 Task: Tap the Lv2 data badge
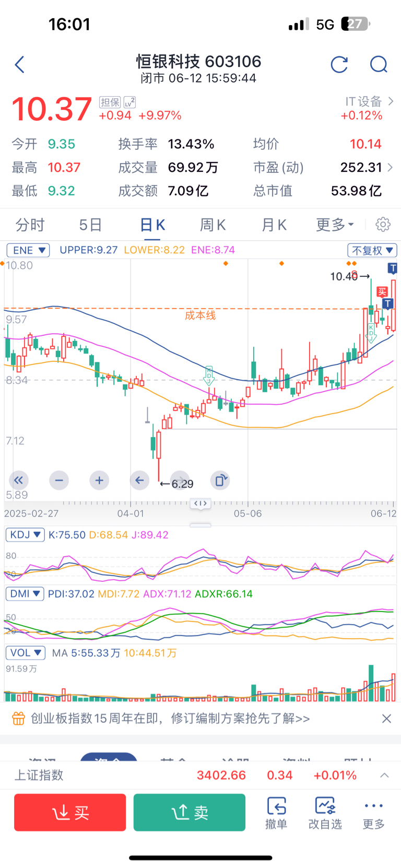[129, 102]
